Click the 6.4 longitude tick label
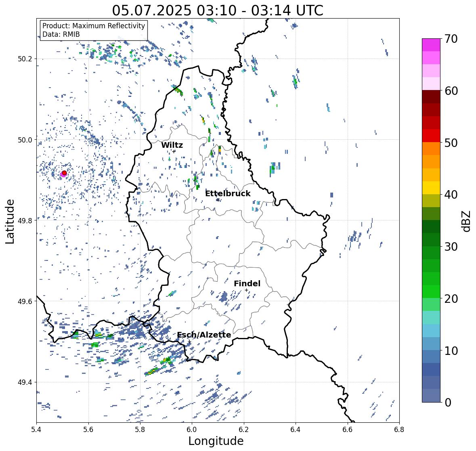Image resolution: width=476 pixels, height=451 pixels. tap(296, 430)
